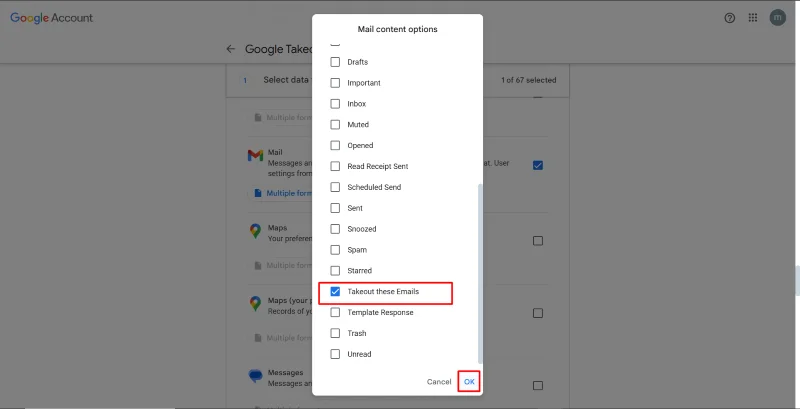Click the dialog's vertical scrollbar

pos(480,273)
